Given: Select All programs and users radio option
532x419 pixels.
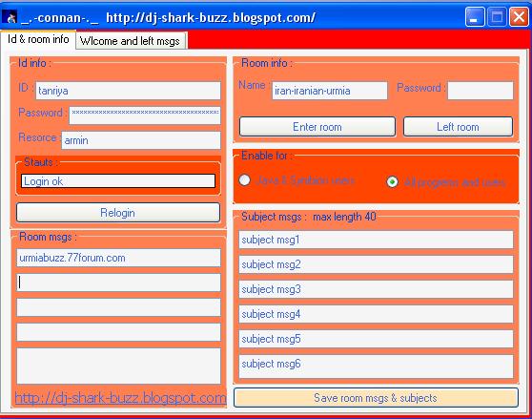Looking at the screenshot, I should (392, 182).
